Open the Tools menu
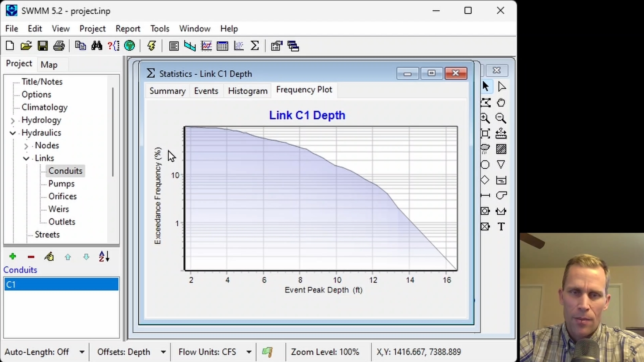This screenshot has height=362, width=644. [x=160, y=29]
